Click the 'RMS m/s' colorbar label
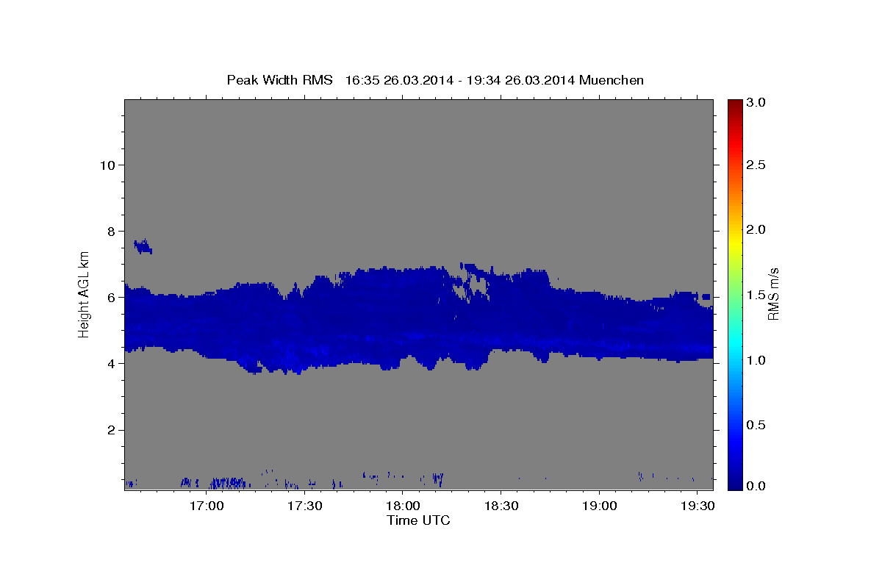Viewport: 882px width, 588px height. click(773, 294)
